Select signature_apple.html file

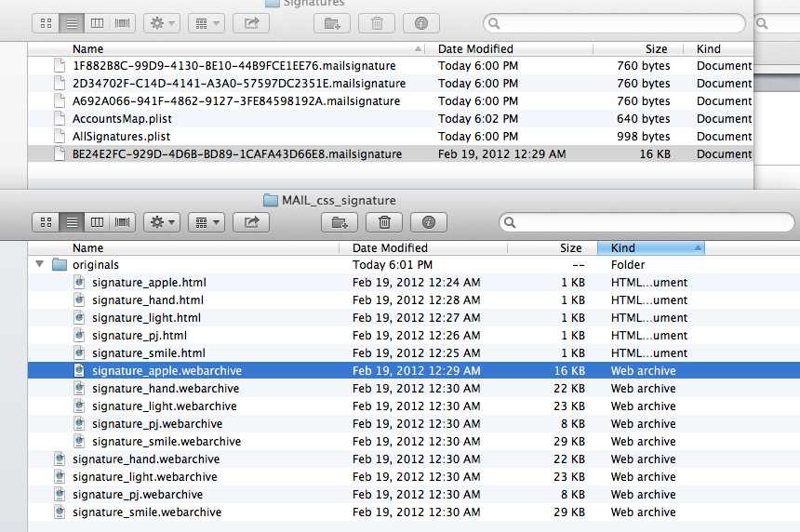414,283
